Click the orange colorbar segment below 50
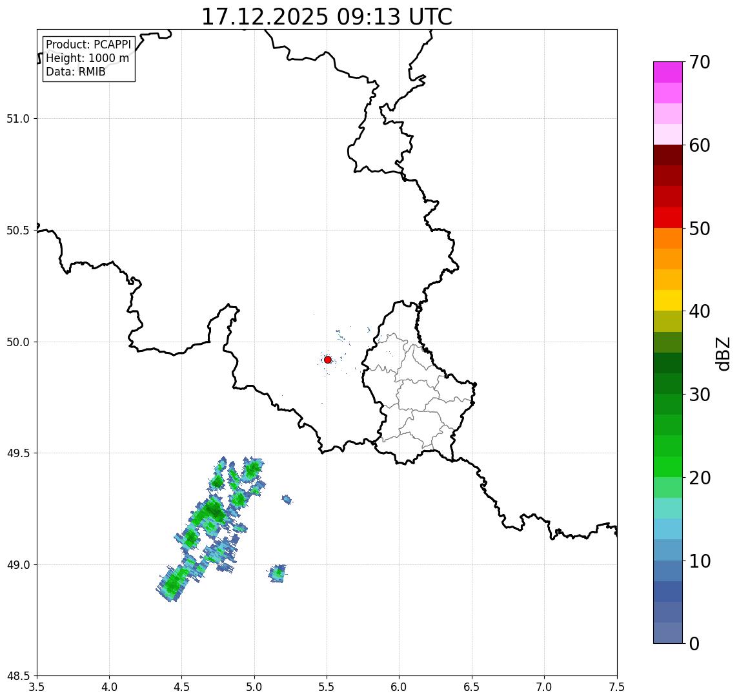 (x=668, y=239)
